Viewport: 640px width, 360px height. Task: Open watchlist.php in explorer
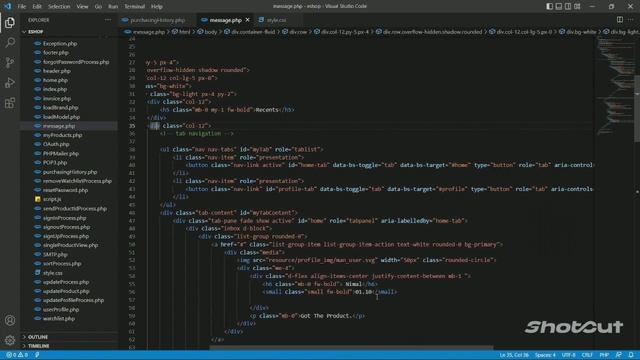[59, 318]
